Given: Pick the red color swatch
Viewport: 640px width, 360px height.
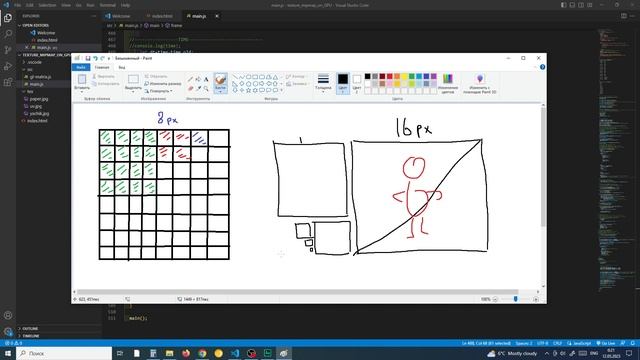Looking at the screenshot, I should [x=390, y=76].
